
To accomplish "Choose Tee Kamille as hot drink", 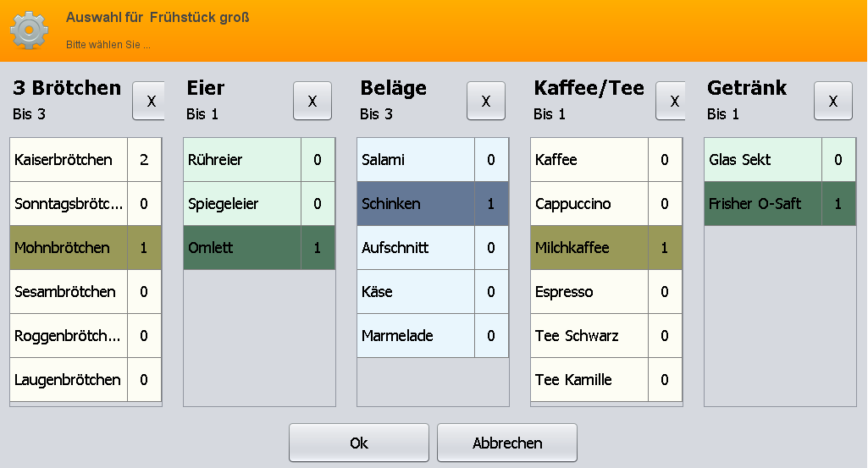I will 606,379.
